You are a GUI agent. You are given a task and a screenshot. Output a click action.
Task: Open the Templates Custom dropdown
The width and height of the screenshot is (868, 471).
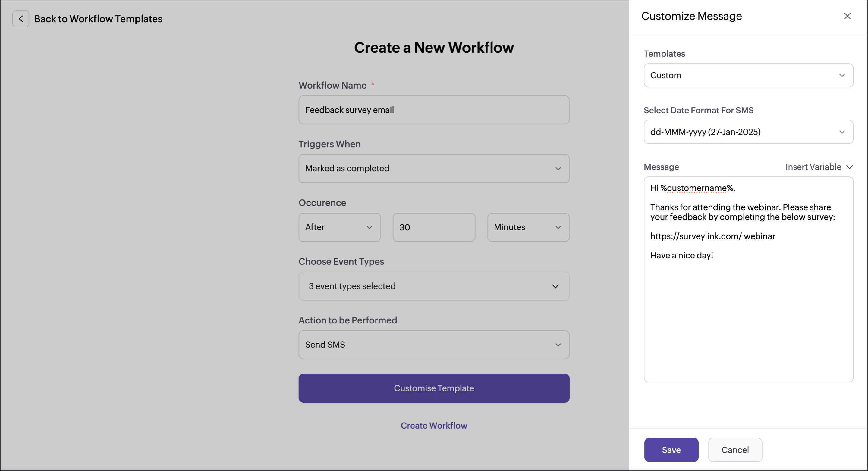click(x=748, y=75)
